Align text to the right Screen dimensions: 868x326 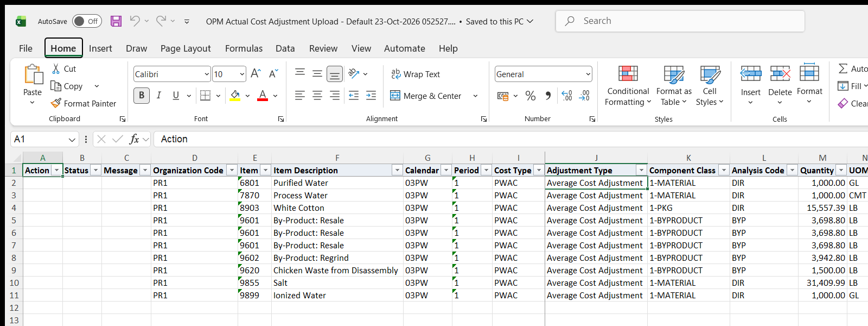coord(335,96)
